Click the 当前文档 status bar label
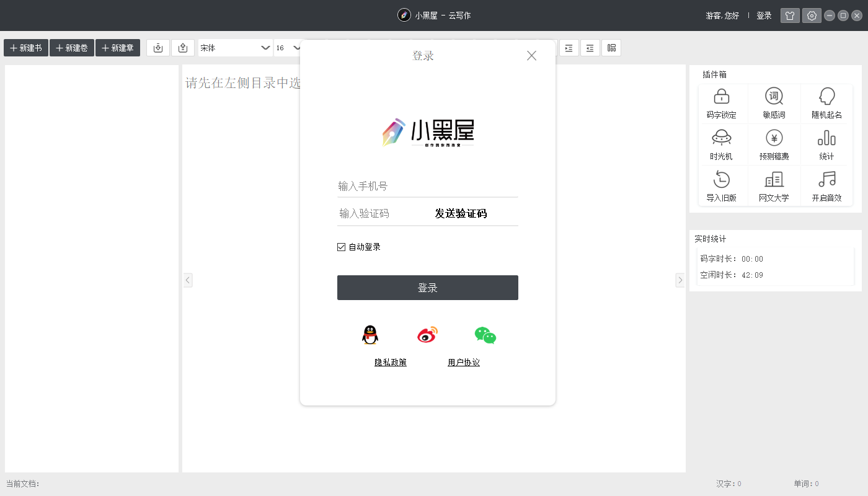 click(23, 484)
